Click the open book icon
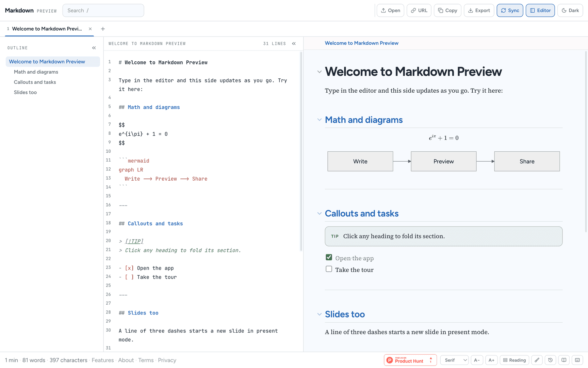The width and height of the screenshot is (588, 368). pos(564,360)
